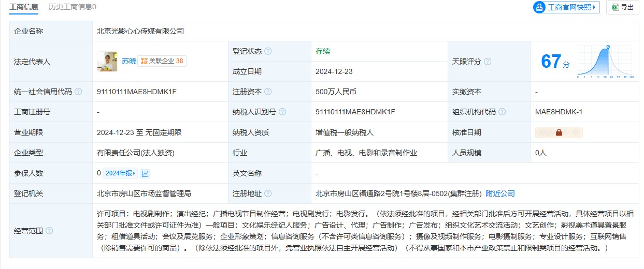The width and height of the screenshot is (644, 269).
Task: Open the 历史工商信息0 tab
Action: click(x=73, y=7)
